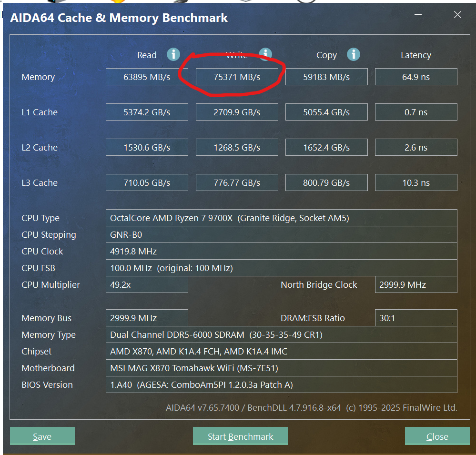
Task: Click the CPU FSB value 100.0 MHz
Action: pyautogui.click(x=282, y=268)
